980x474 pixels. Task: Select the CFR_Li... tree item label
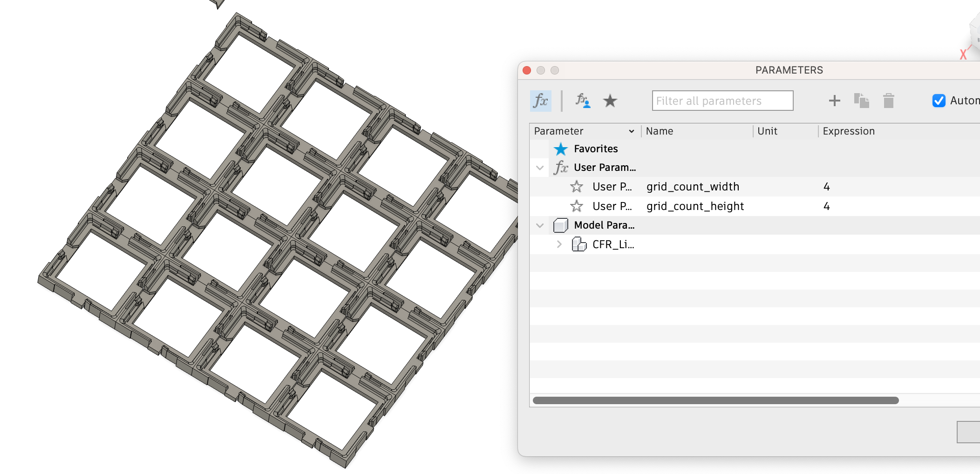613,244
